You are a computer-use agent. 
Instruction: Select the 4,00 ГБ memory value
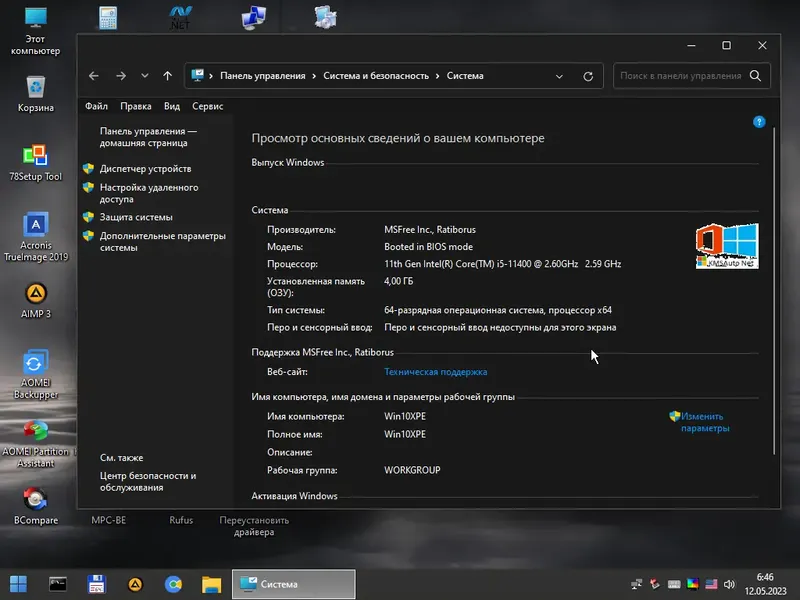point(398,281)
